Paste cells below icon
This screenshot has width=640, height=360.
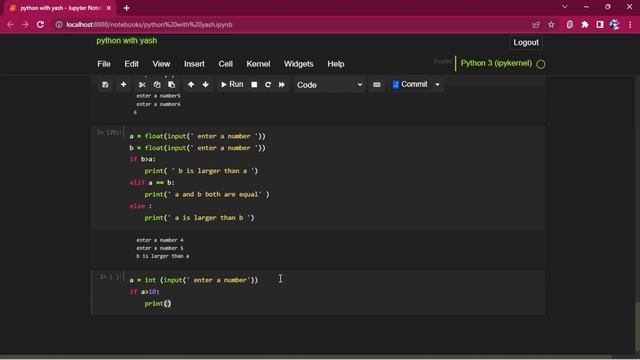tap(171, 85)
